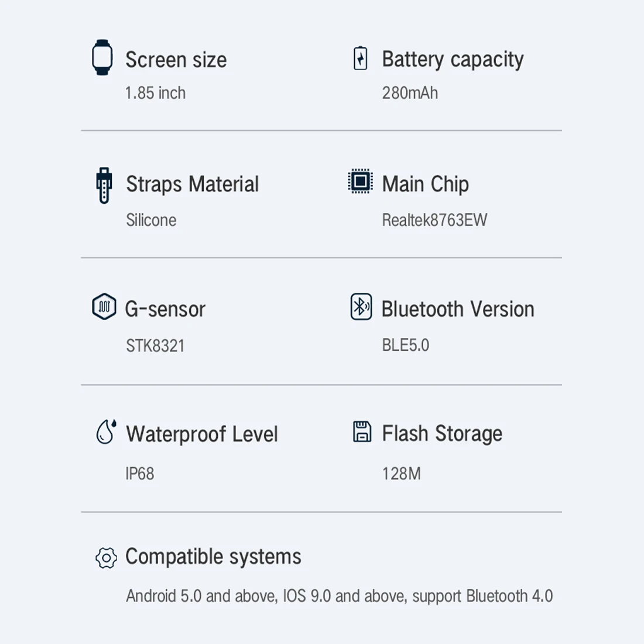644x644 pixels.
Task: Select the Screen size heading
Action: click(176, 60)
